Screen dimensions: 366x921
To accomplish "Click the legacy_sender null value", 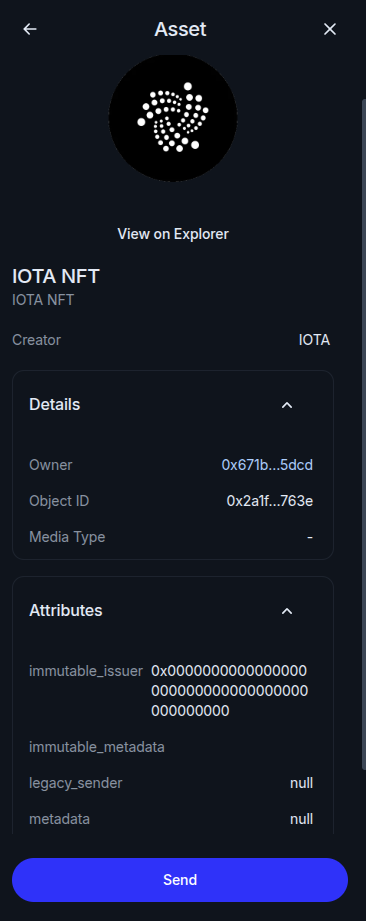I will point(301,783).
